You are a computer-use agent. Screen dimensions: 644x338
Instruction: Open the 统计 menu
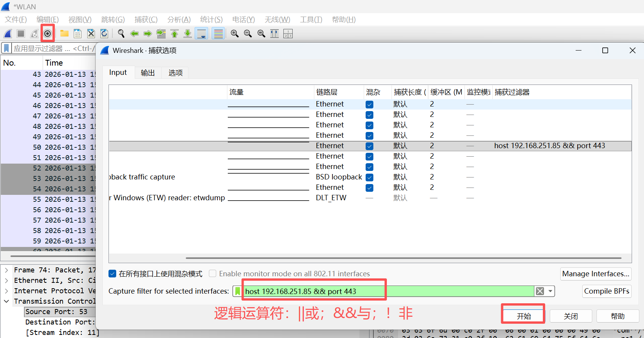click(211, 19)
